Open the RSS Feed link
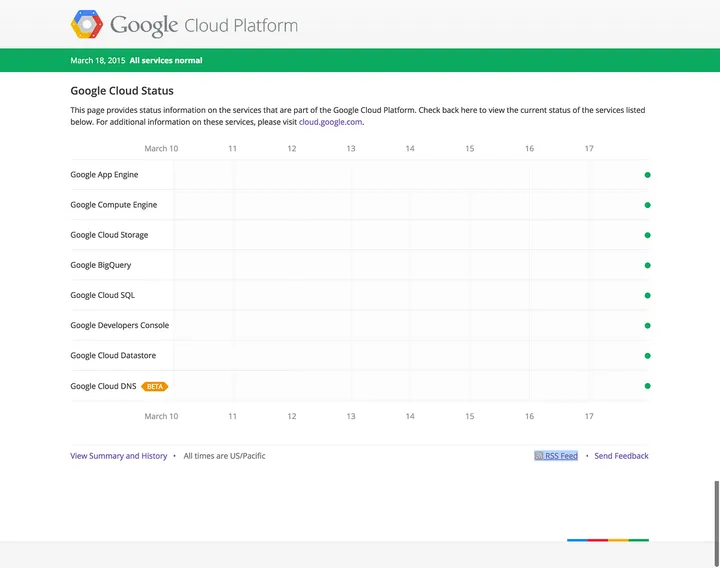This screenshot has width=720, height=568. [556, 456]
